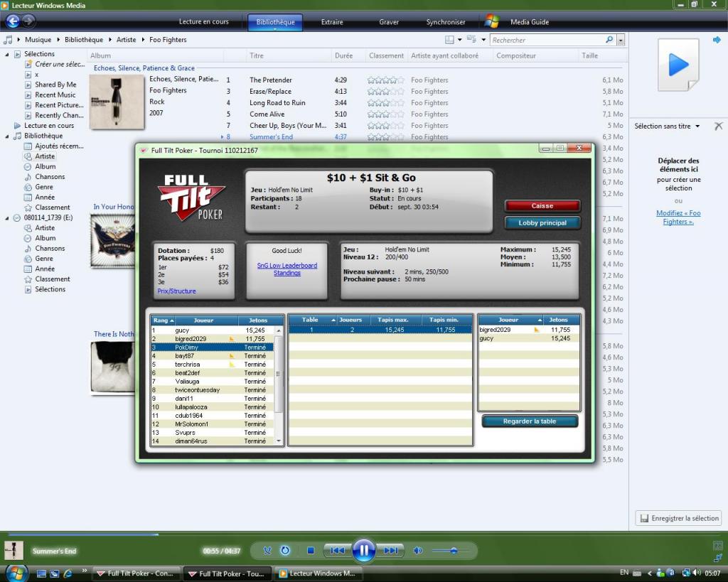Click the playback seek progress bar
The width and height of the screenshot is (728, 582).
(x=364, y=534)
